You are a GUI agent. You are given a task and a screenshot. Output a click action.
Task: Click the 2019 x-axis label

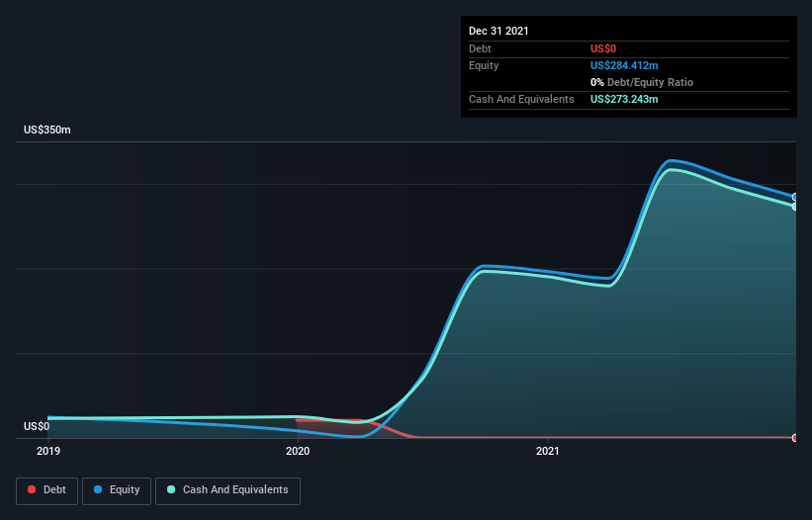(48, 451)
